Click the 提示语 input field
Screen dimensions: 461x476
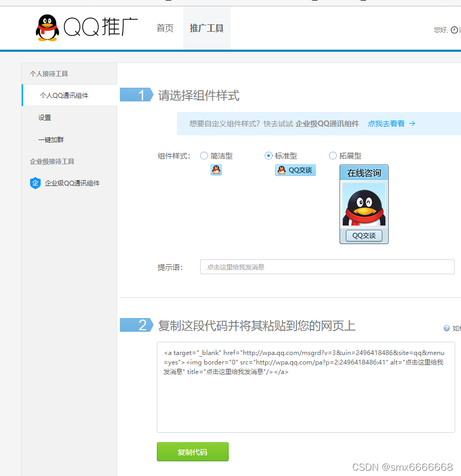tap(327, 267)
